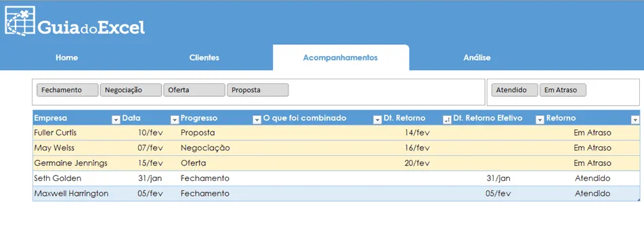
Task: Click the 16/fev return date cell
Action: (x=417, y=148)
